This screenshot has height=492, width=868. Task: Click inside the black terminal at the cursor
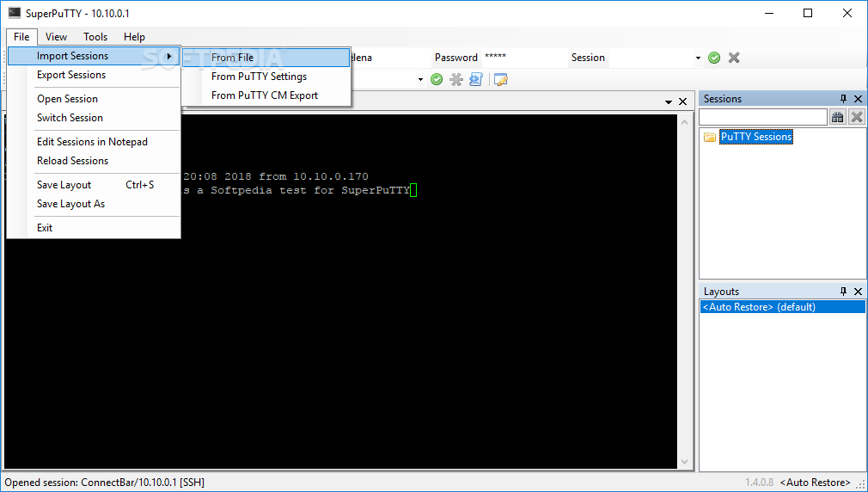pos(413,190)
